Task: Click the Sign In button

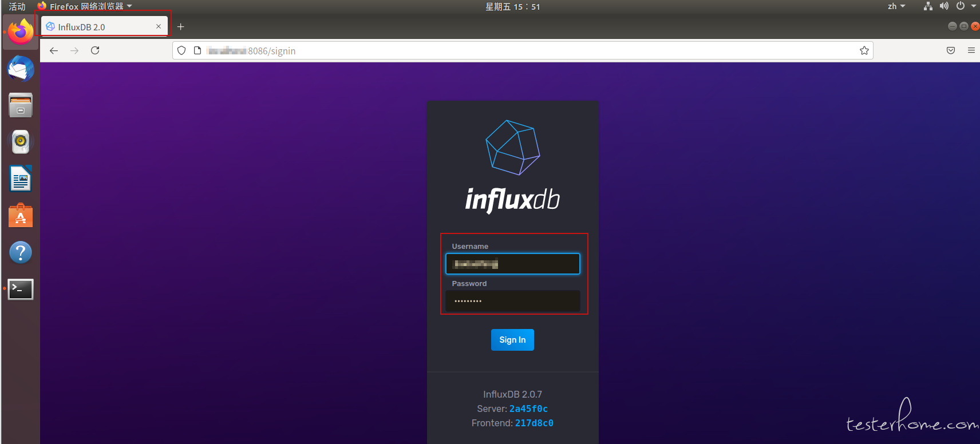Action: point(512,340)
